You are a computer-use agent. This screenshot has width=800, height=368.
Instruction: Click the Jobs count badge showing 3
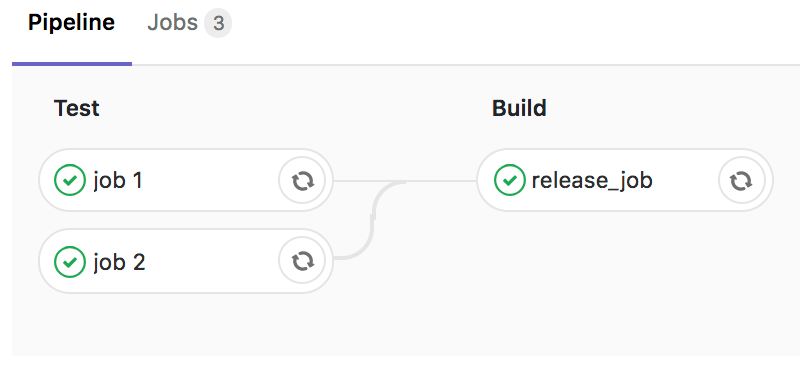coord(218,23)
